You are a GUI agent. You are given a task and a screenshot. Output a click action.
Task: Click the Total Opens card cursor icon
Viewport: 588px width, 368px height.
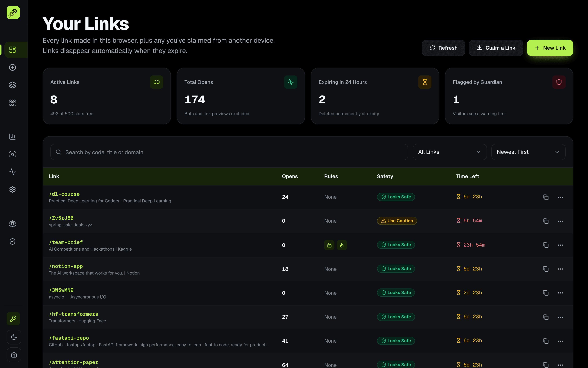click(291, 82)
